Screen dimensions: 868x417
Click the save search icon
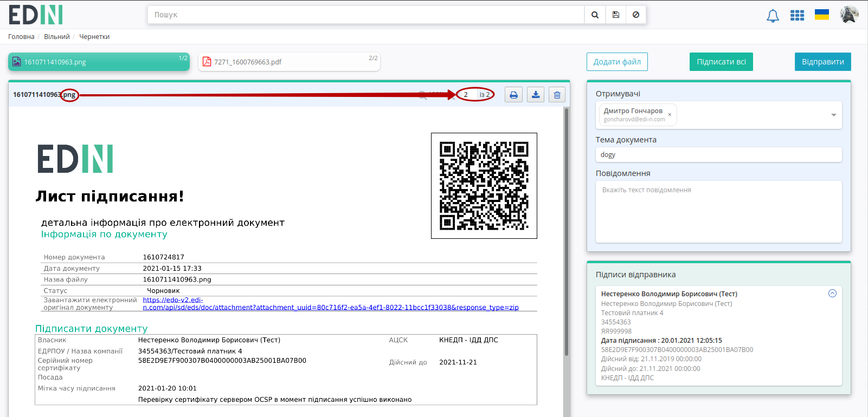pos(616,15)
